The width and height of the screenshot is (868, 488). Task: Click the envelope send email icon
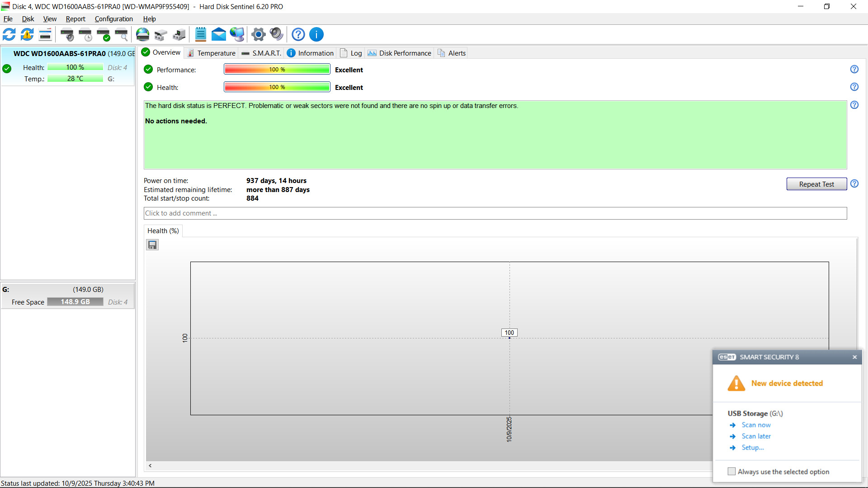click(x=219, y=34)
